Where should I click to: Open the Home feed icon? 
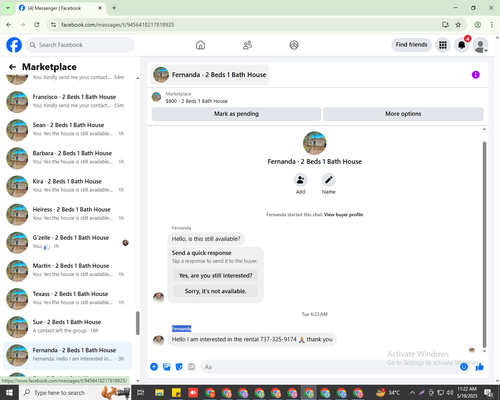tap(200, 45)
